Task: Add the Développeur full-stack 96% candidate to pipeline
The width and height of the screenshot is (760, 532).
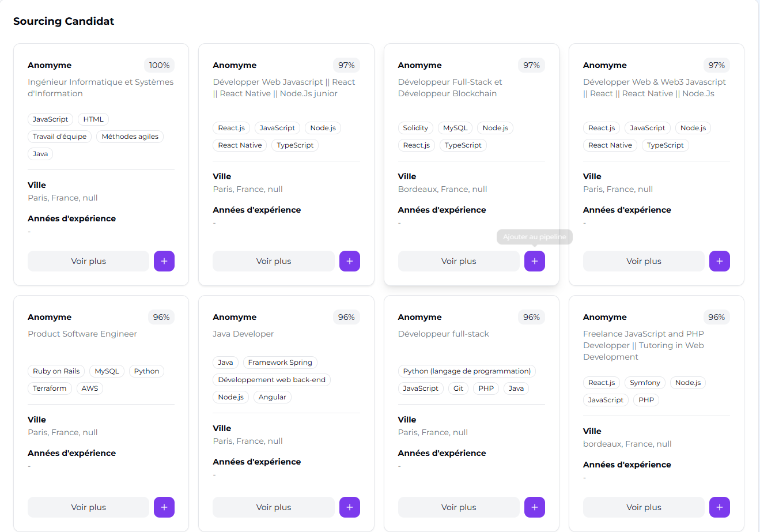Action: click(x=535, y=507)
